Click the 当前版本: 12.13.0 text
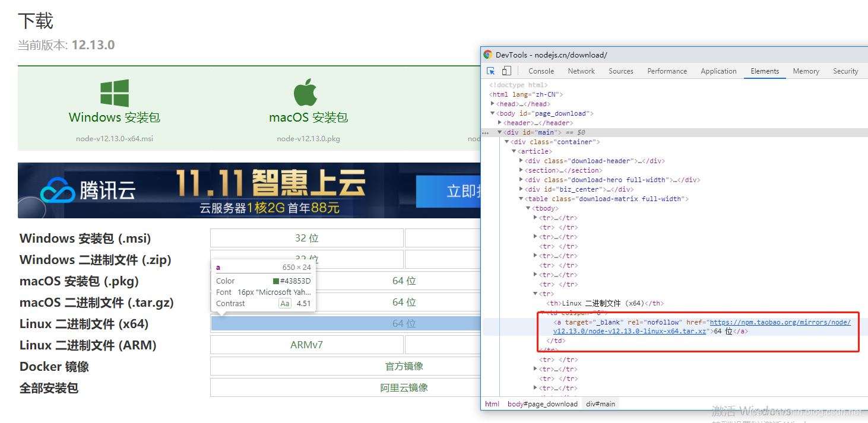Image resolution: width=868 pixels, height=423 pixels. [x=66, y=45]
